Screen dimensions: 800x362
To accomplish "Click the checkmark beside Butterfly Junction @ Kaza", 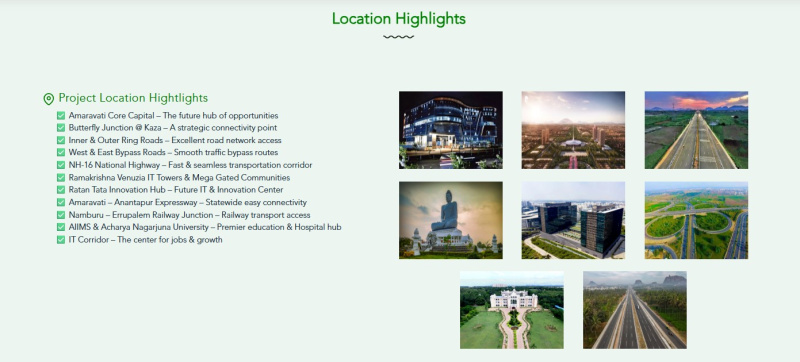I will click(x=61, y=128).
